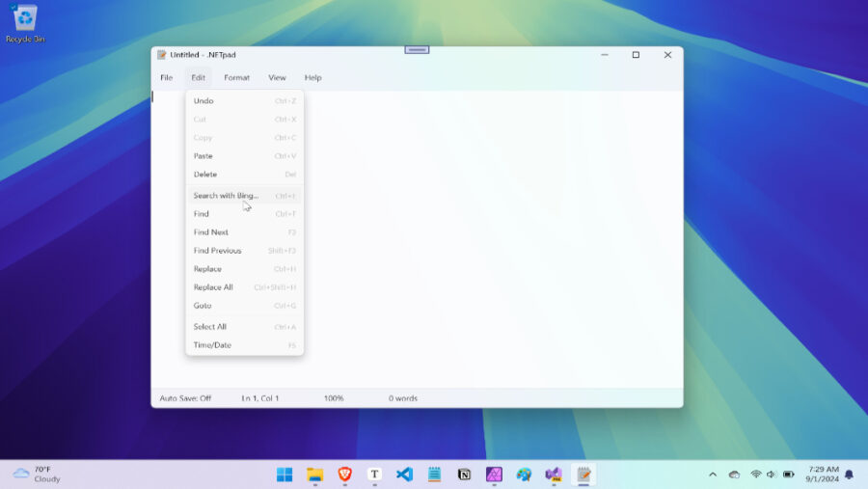Screen dimensions: 868x489
Task: Click the 100% zoom level indicator
Action: coord(334,398)
